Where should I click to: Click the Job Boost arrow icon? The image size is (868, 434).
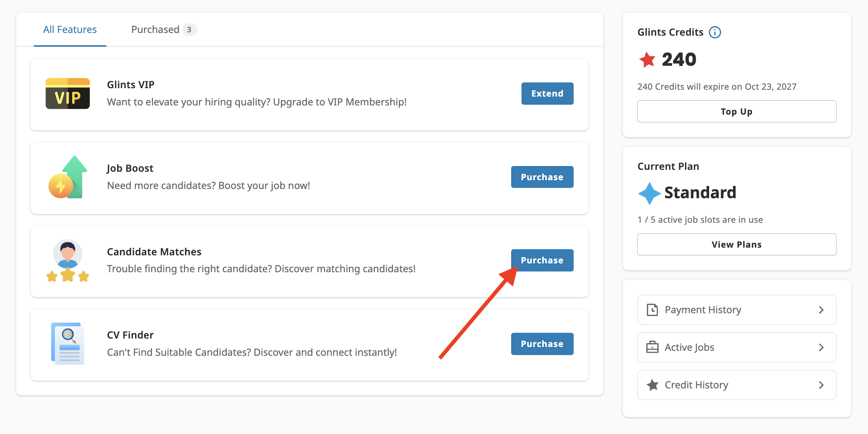[68, 177]
